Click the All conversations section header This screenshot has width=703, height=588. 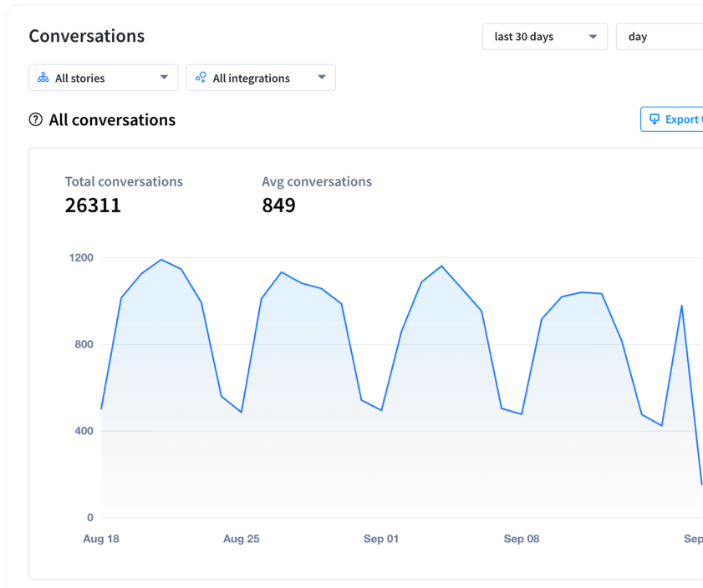click(111, 119)
